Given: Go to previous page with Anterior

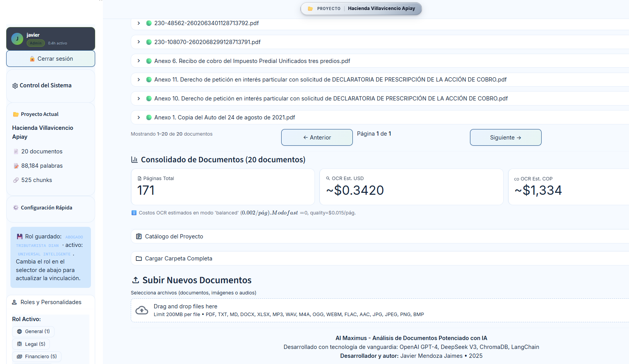Looking at the screenshot, I should click(x=317, y=138).
